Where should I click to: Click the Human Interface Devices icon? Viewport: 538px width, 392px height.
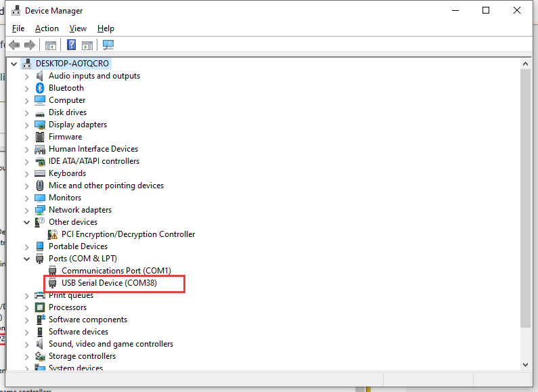pyautogui.click(x=40, y=150)
